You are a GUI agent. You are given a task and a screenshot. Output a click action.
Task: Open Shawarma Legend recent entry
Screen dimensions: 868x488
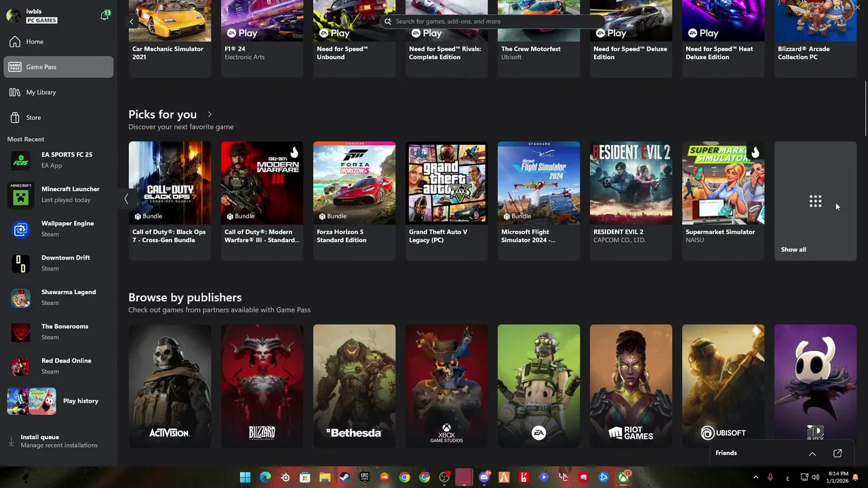[58, 298]
